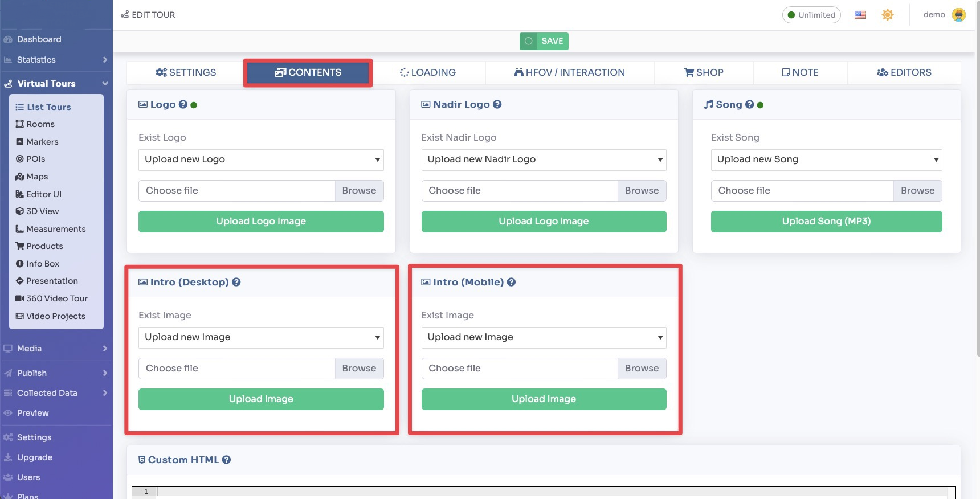Switch to the CONTENTS tab
This screenshot has width=980, height=499.
click(x=308, y=73)
